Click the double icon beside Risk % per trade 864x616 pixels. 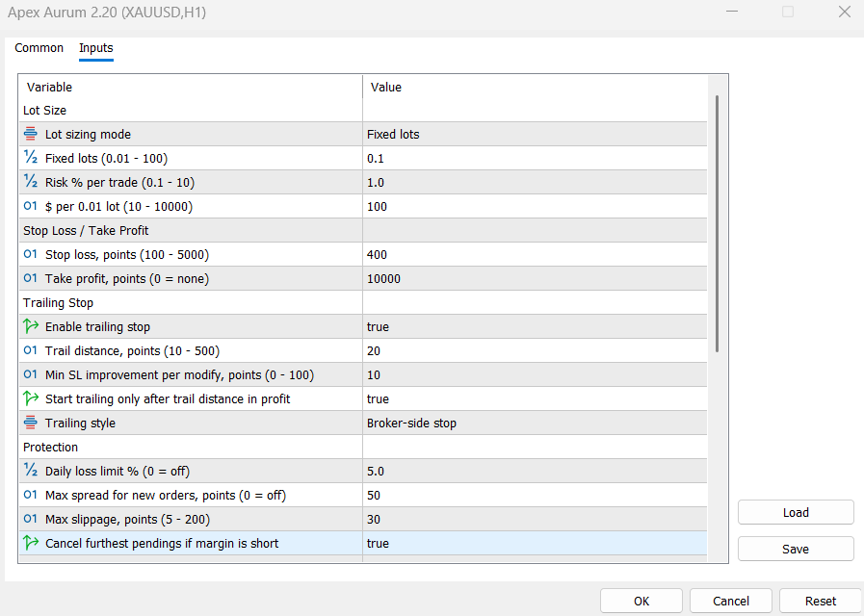[30, 182]
